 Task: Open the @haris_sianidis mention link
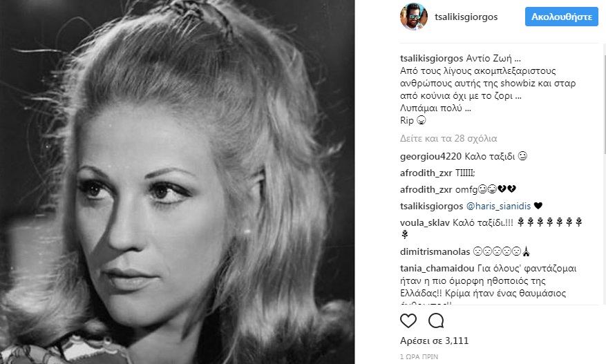click(x=499, y=207)
